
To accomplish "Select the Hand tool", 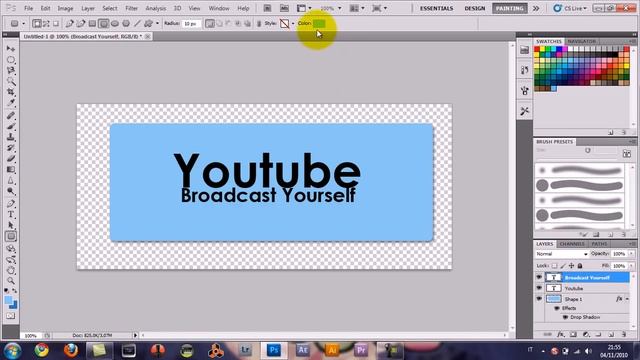I will tap(11, 270).
